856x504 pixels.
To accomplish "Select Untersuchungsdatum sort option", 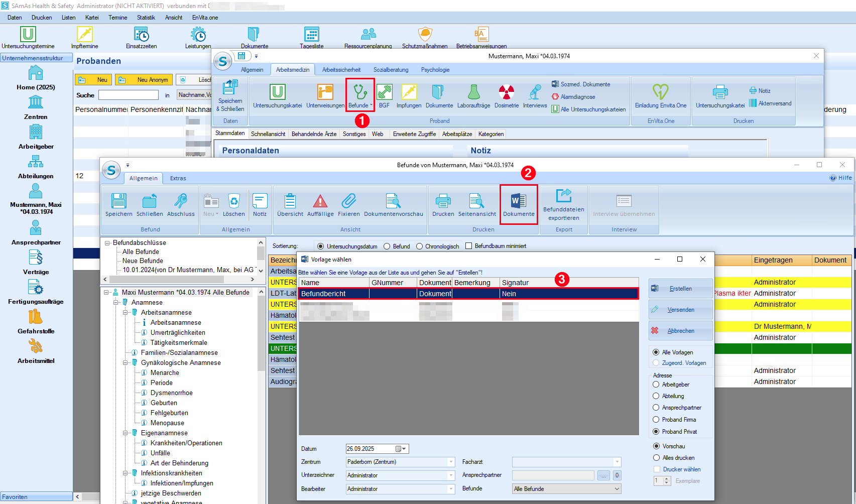I will click(x=321, y=246).
